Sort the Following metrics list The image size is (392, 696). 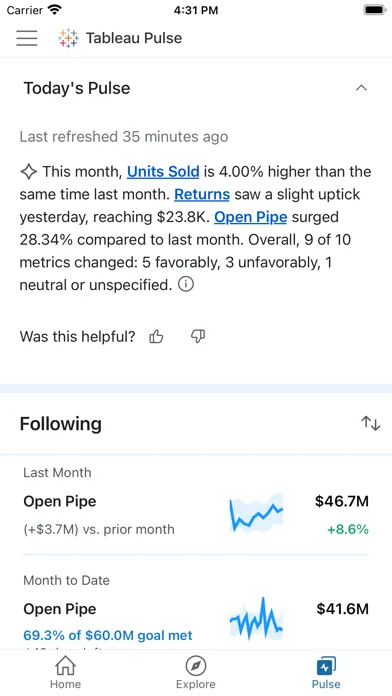tap(370, 423)
